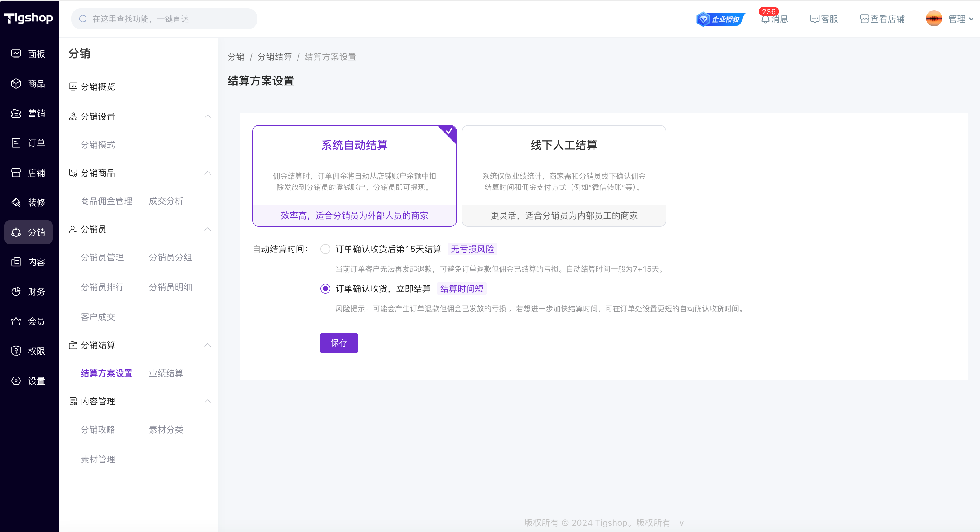Collapse the 分销设置 section chevron

[x=208, y=116]
